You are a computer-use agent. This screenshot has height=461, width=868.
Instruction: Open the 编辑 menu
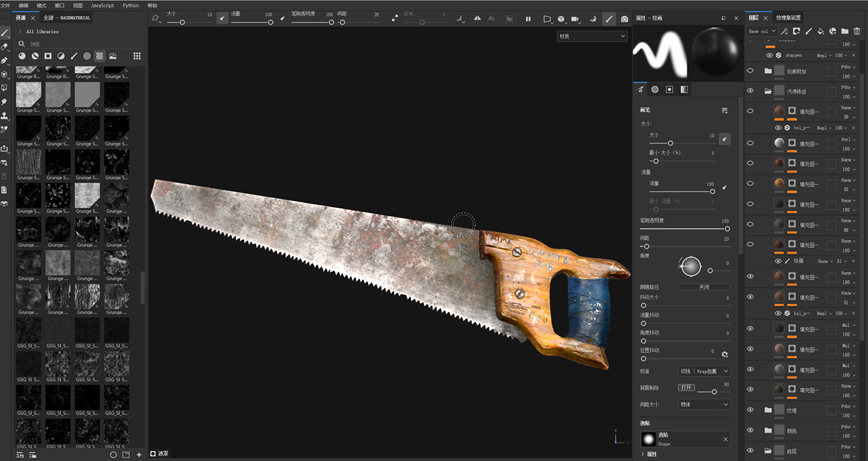pyautogui.click(x=24, y=5)
